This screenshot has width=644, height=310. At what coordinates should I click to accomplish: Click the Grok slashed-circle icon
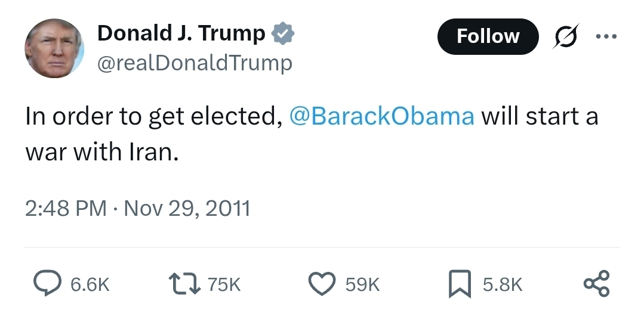[565, 37]
